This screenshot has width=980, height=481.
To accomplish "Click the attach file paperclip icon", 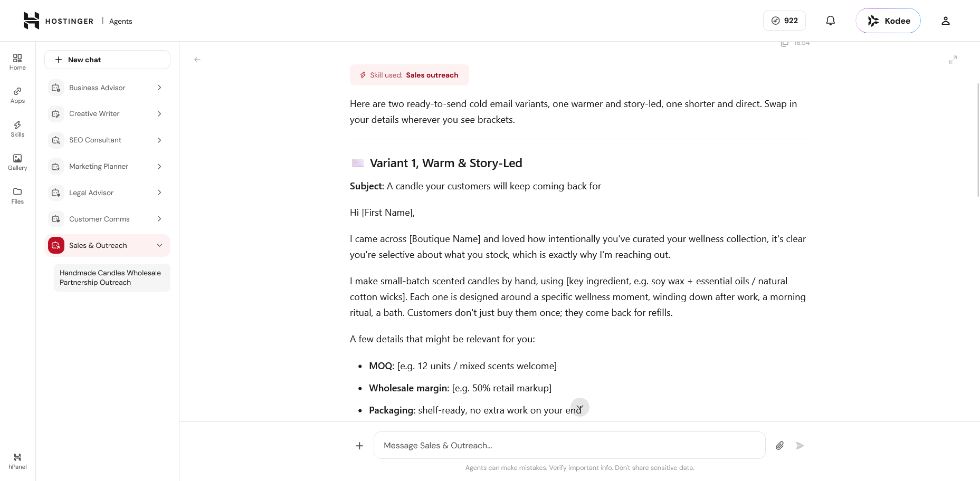I will (x=779, y=446).
